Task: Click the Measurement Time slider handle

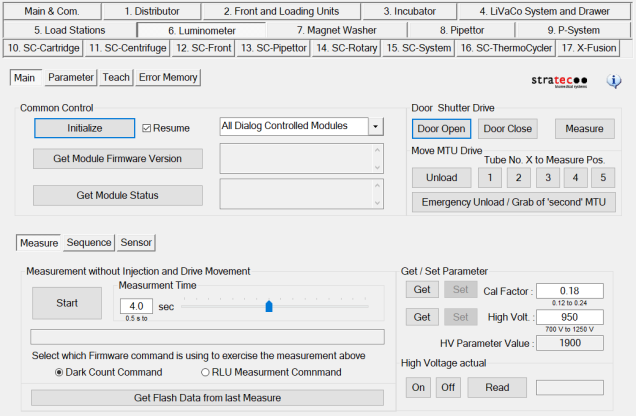Action: pyautogui.click(x=268, y=306)
